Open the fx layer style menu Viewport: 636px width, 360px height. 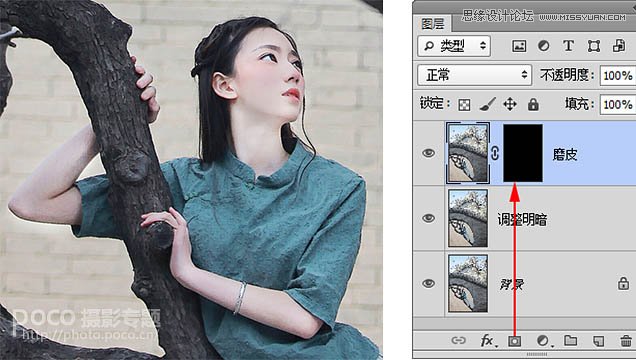(x=488, y=341)
